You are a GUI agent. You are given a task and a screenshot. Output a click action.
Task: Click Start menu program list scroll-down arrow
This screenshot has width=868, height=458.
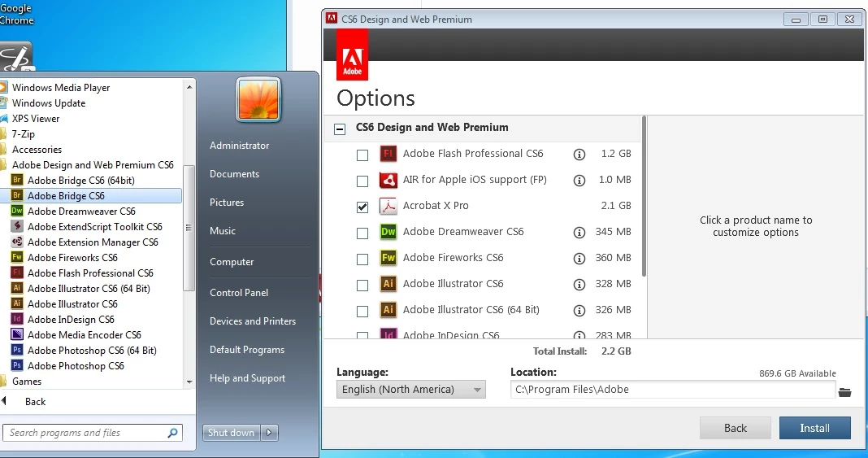pos(189,382)
